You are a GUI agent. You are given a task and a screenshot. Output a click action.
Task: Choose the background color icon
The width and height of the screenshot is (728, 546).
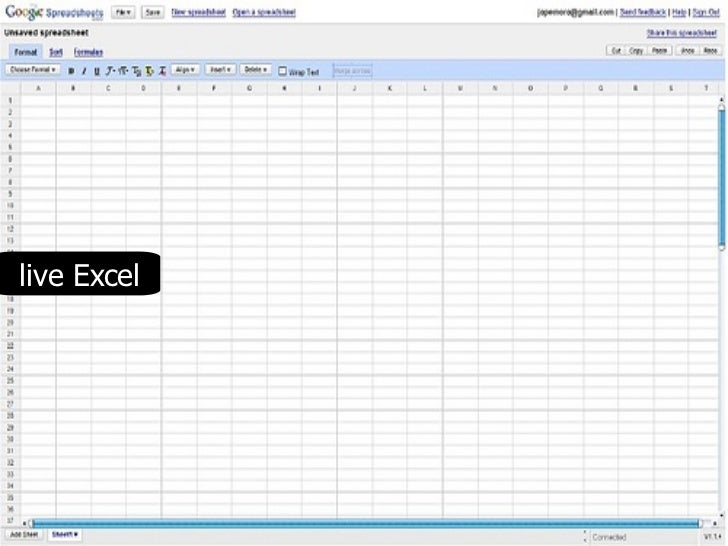tap(149, 71)
